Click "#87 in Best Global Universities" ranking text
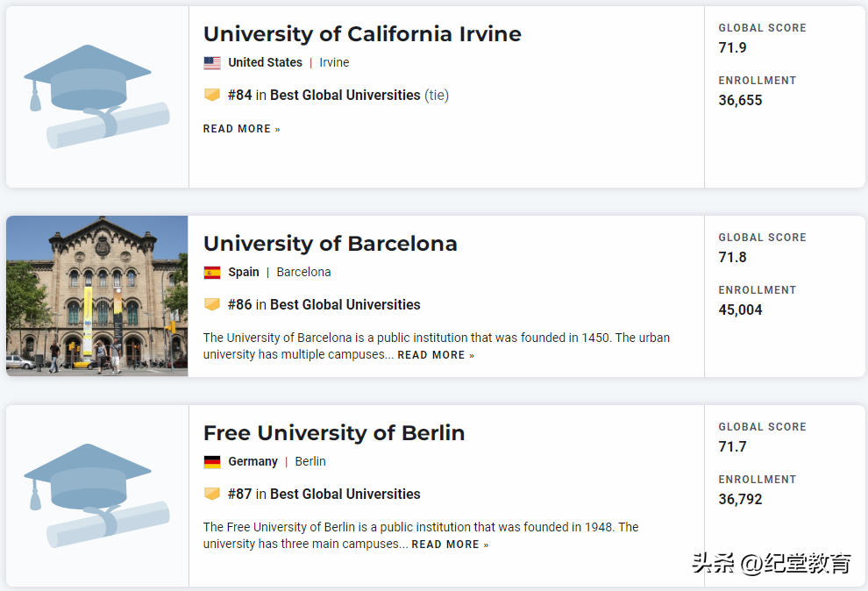This screenshot has width=868, height=591. tap(324, 495)
